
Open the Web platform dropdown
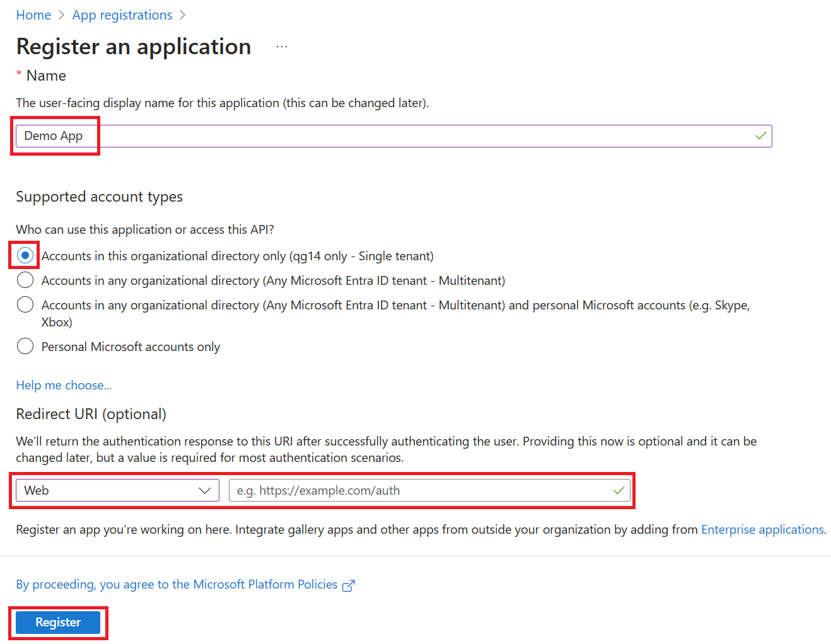117,490
